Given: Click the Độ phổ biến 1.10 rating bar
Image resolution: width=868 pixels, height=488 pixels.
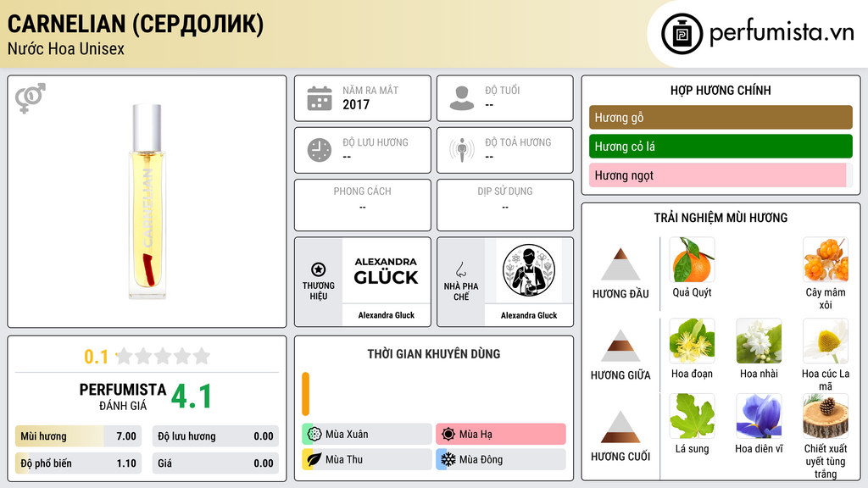Looking at the screenshot, I should [x=79, y=463].
